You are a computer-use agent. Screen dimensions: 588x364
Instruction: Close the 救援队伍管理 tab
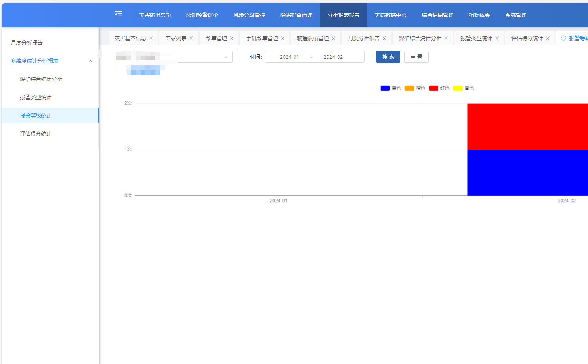334,39
